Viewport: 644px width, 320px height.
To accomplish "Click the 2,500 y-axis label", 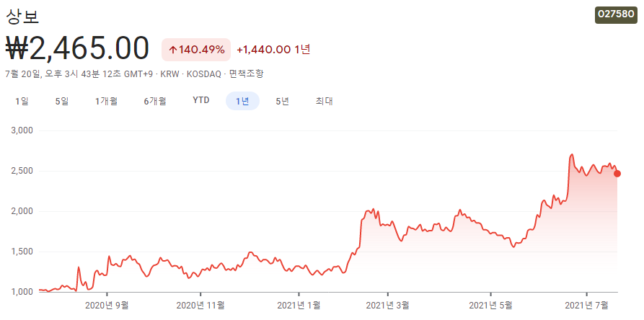I will (23, 171).
